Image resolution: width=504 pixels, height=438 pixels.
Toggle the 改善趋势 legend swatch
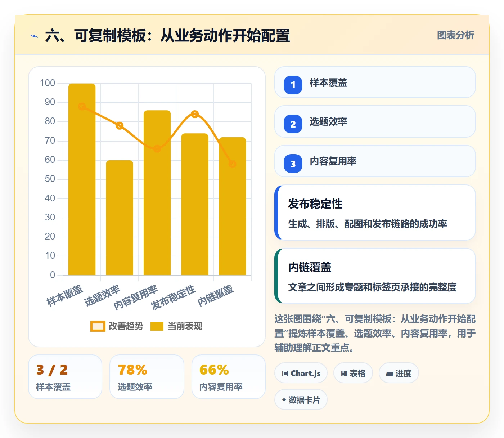98,326
